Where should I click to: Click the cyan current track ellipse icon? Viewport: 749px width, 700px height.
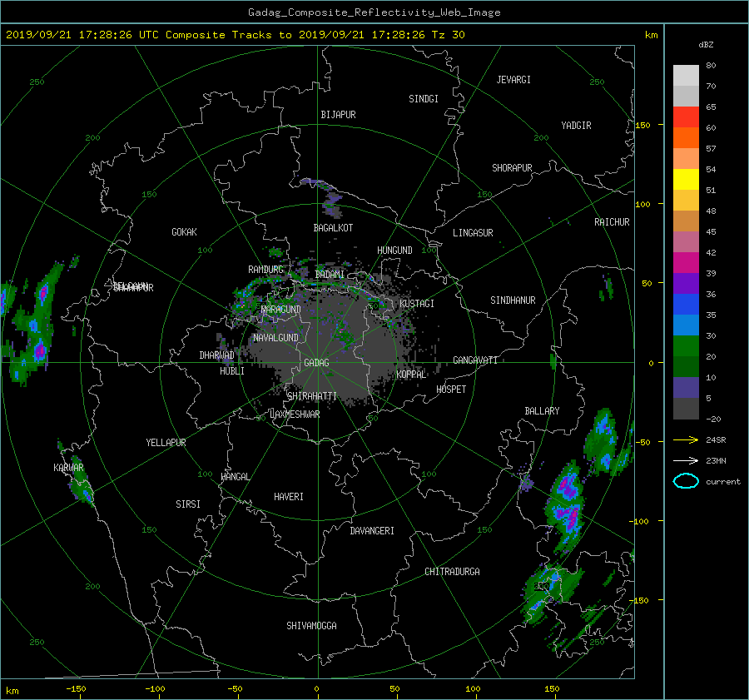coord(686,481)
